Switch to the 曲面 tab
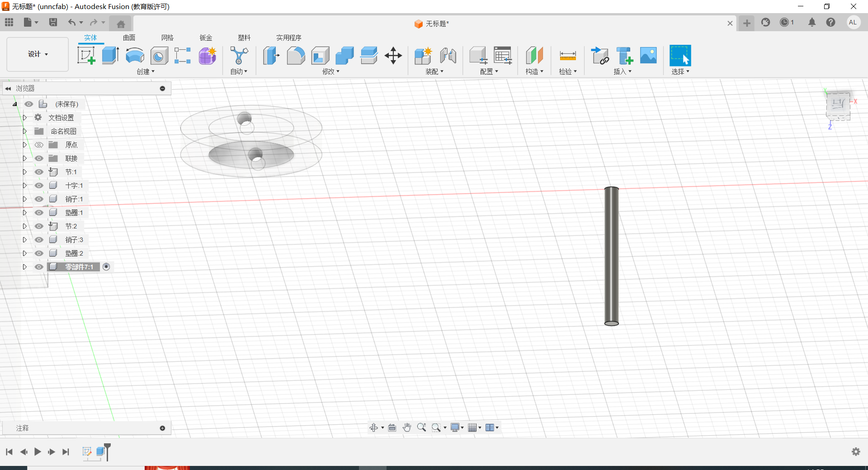868x470 pixels. coord(129,38)
